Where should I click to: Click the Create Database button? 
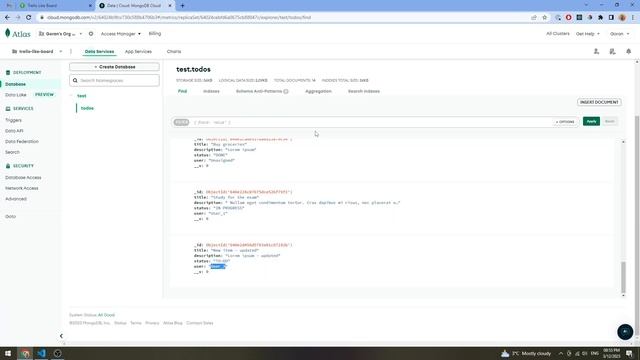[114, 67]
